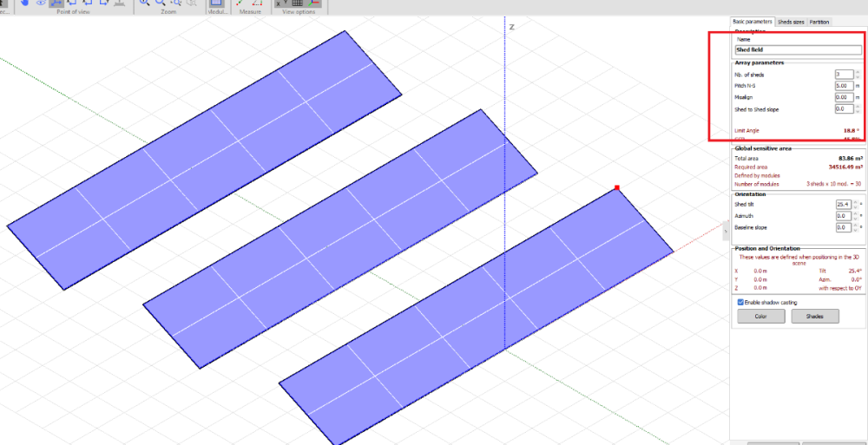This screenshot has width=868, height=445.
Task: Switch to the Sheds sizes tab
Action: click(x=791, y=22)
